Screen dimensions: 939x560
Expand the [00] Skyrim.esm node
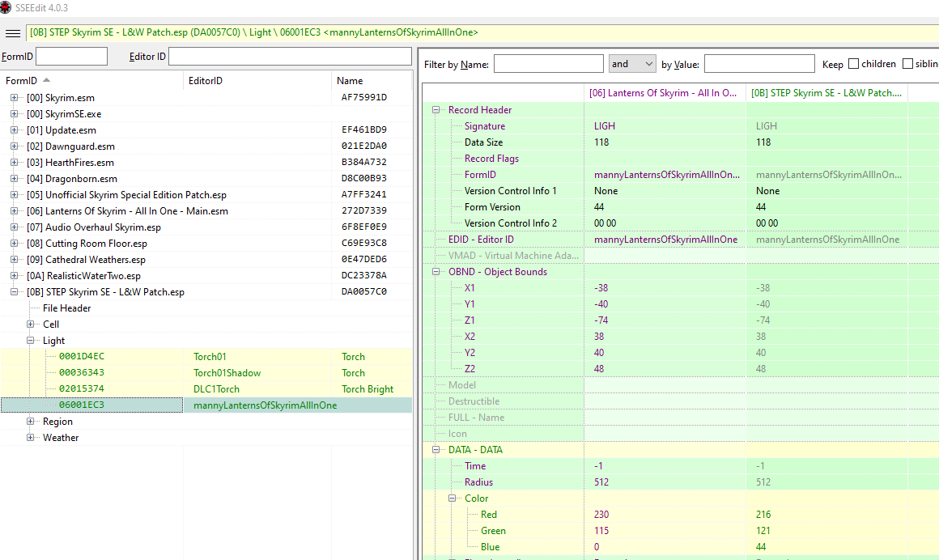(14, 98)
